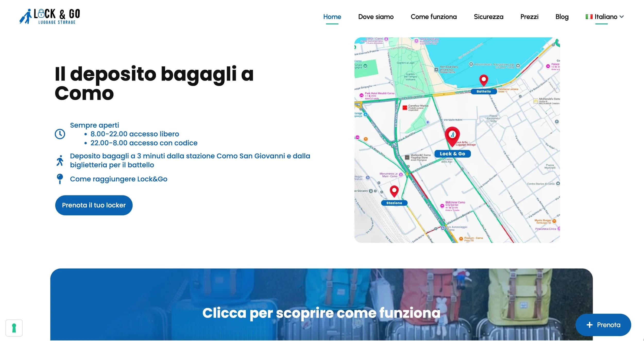
Task: Click the green keyhole privacy icon
Action: (14, 328)
